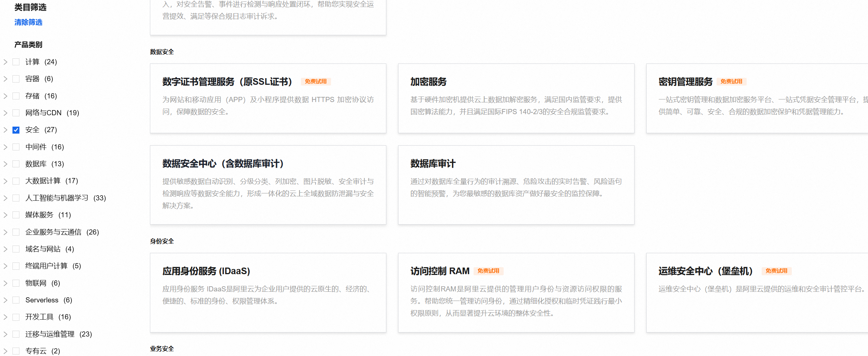Image resolution: width=868 pixels, height=356 pixels.
Task: Expand the 媒体服务 category arrow
Action: click(x=5, y=215)
